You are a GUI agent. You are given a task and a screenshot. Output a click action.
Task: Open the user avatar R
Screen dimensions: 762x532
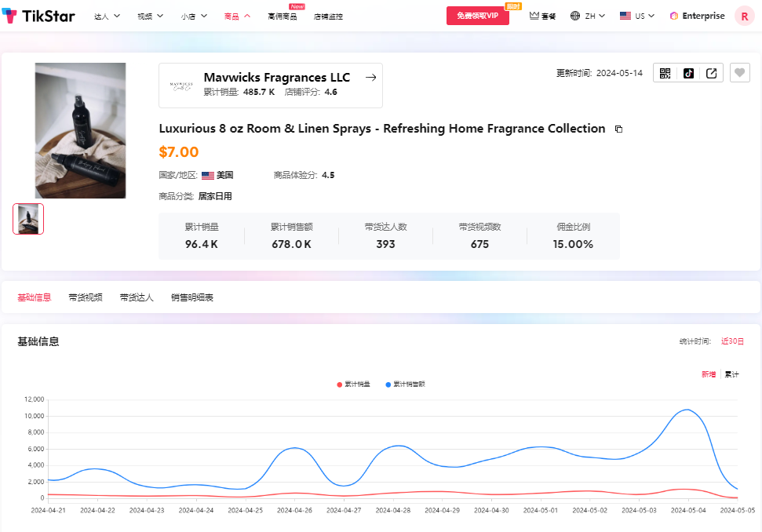pyautogui.click(x=744, y=16)
